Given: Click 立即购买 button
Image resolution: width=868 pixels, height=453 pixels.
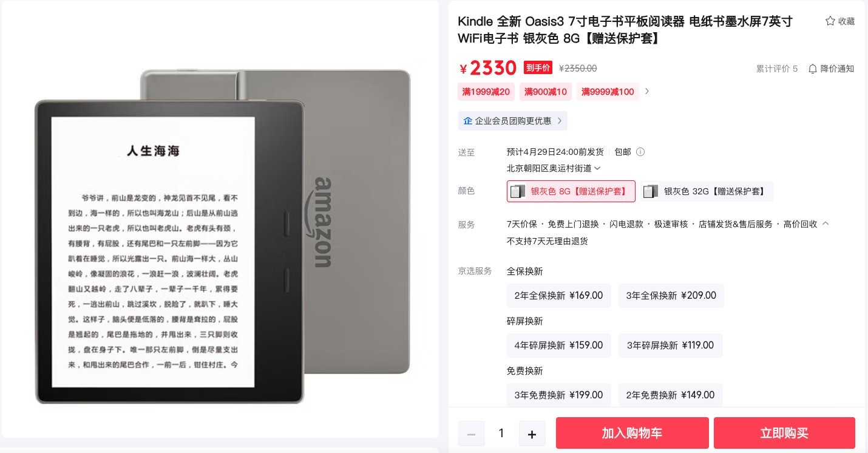Looking at the screenshot, I should coord(784,433).
